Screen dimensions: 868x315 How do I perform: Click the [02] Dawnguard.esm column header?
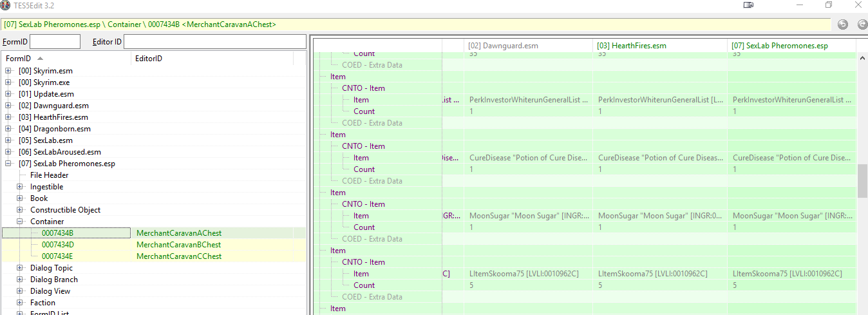coord(528,46)
